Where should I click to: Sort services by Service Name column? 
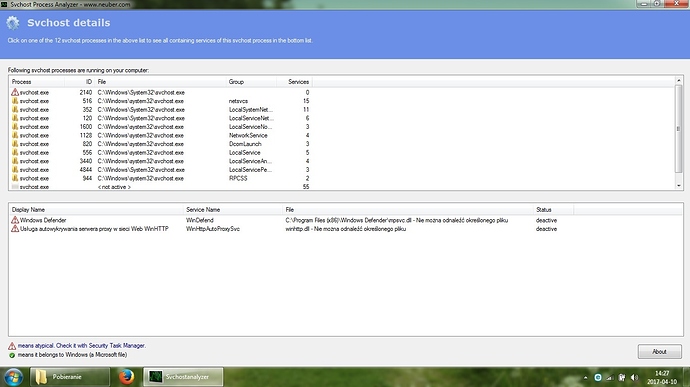click(233, 210)
